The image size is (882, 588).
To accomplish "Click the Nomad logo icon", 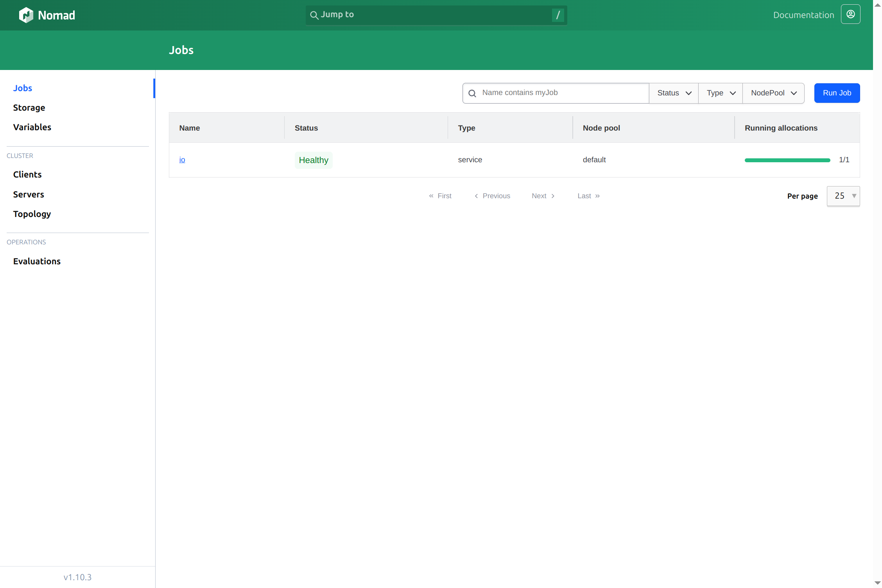I will tap(26, 15).
